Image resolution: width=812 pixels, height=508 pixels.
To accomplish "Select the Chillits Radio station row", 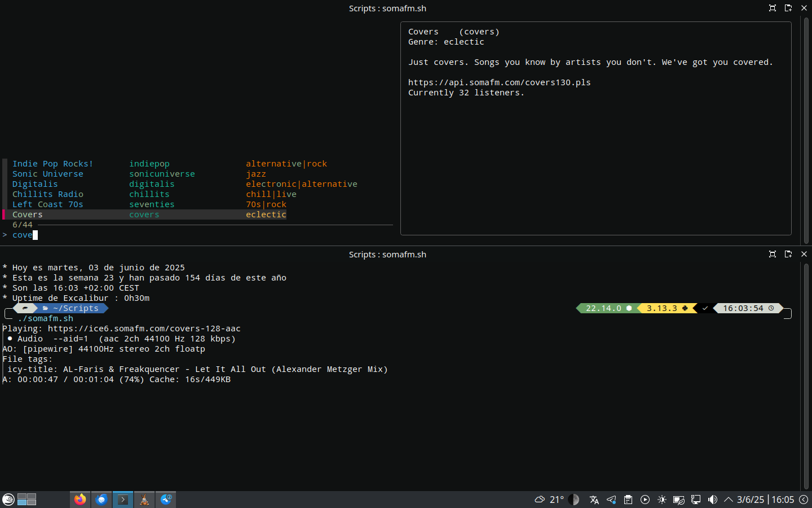I will [197, 194].
